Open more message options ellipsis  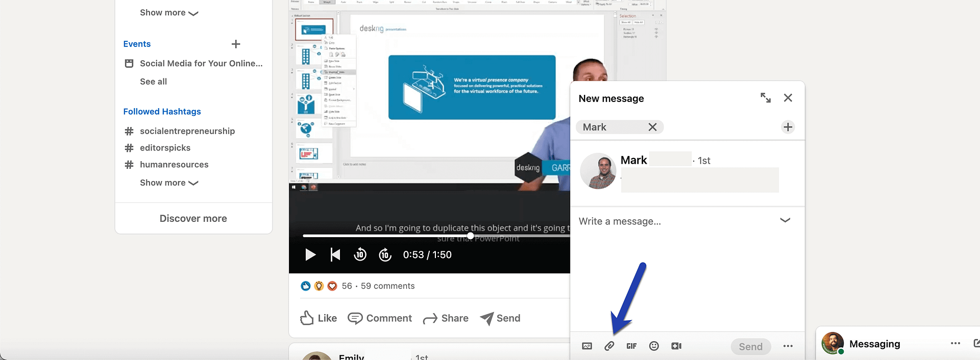click(788, 346)
